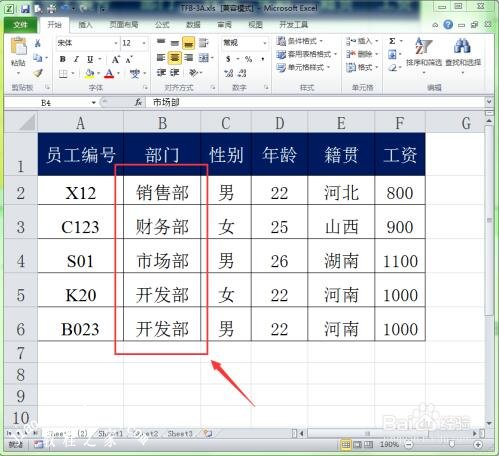Switch to the Insert (插入) ribbon tab
The width and height of the screenshot is (499, 456).
pyautogui.click(x=85, y=24)
